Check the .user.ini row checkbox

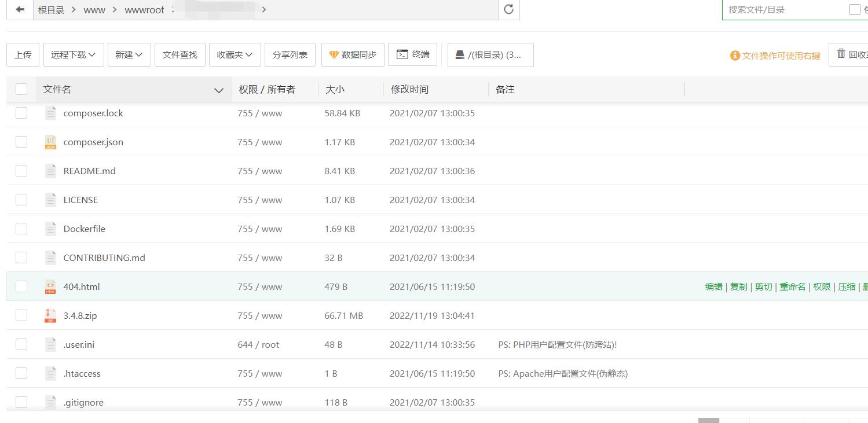pyautogui.click(x=21, y=344)
